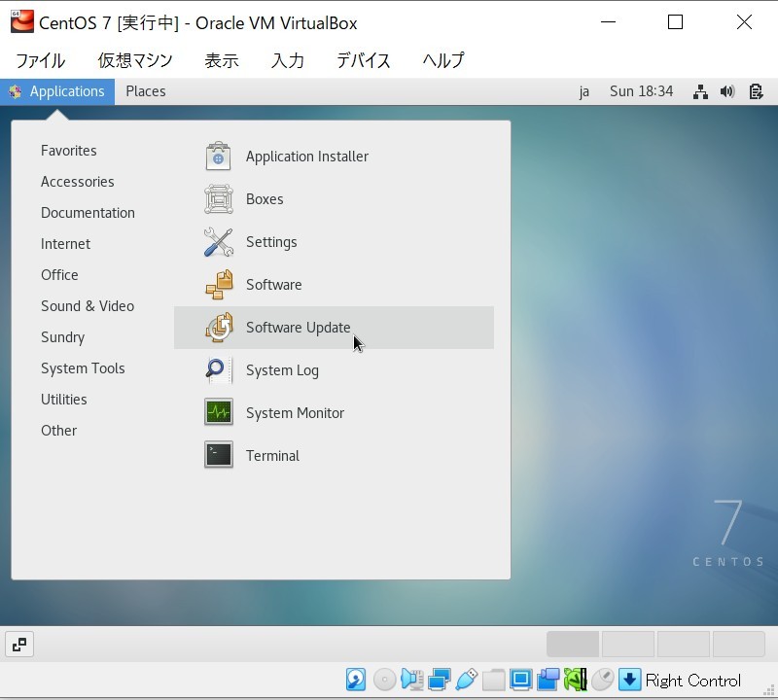Open the 仮想マシン menu
The height and width of the screenshot is (700, 778).
pyautogui.click(x=134, y=60)
